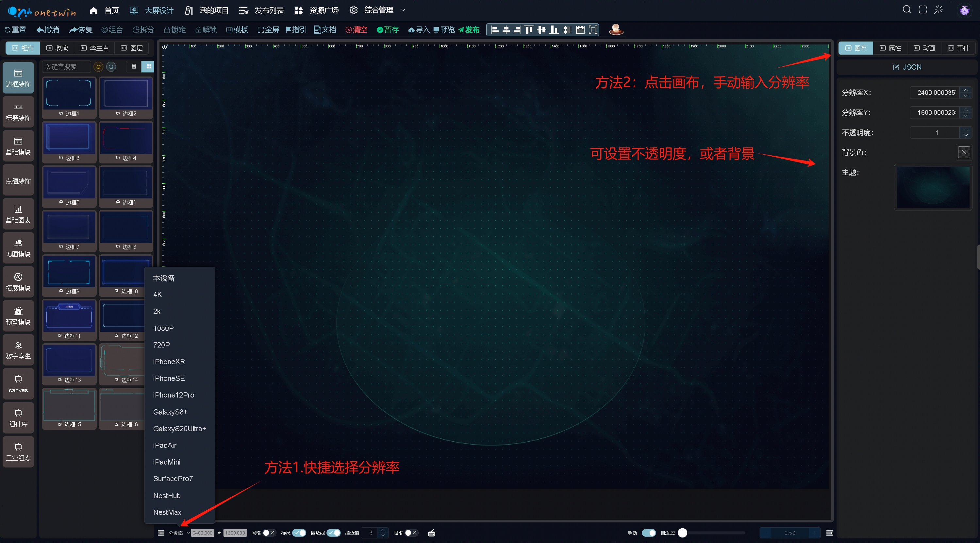Image resolution: width=980 pixels, height=543 pixels.
Task: Select the 基础图表 sidebar category
Action: (x=18, y=214)
